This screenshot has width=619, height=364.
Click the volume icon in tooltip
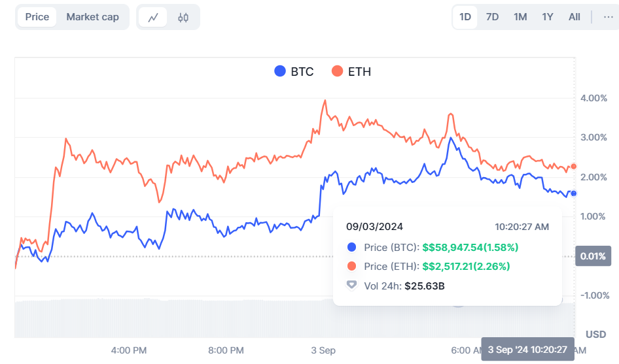[352, 285]
